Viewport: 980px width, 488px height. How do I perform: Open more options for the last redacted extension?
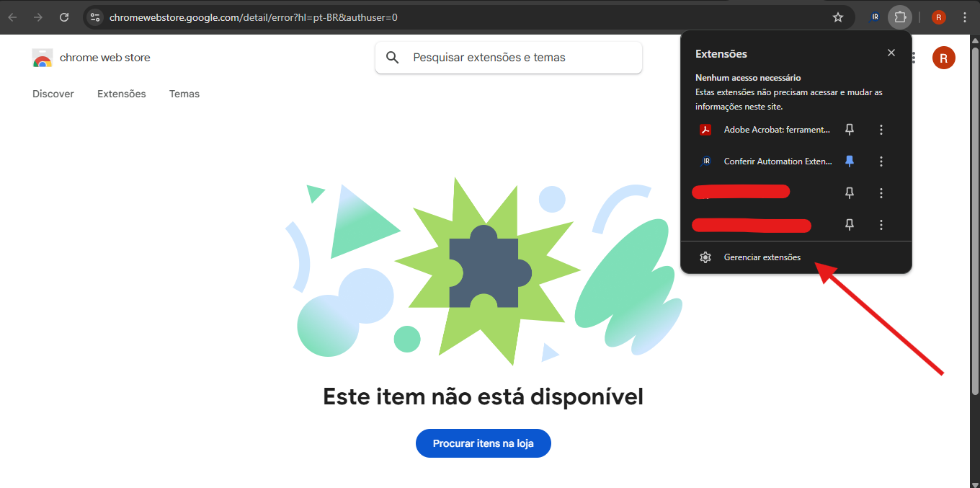(881, 225)
